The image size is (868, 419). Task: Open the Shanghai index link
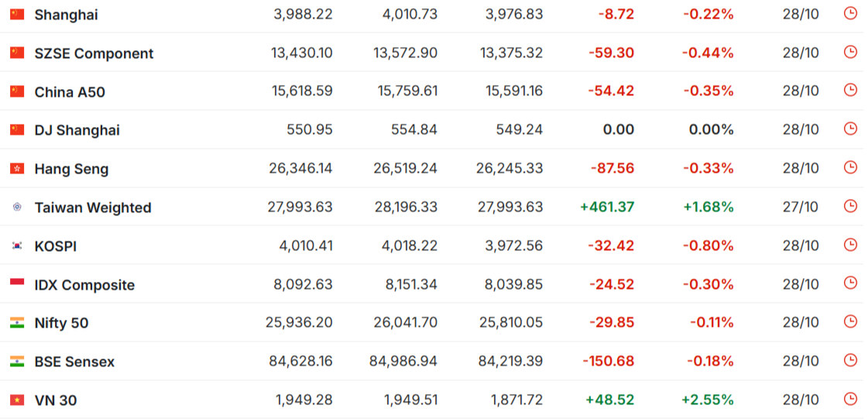pyautogui.click(x=66, y=15)
